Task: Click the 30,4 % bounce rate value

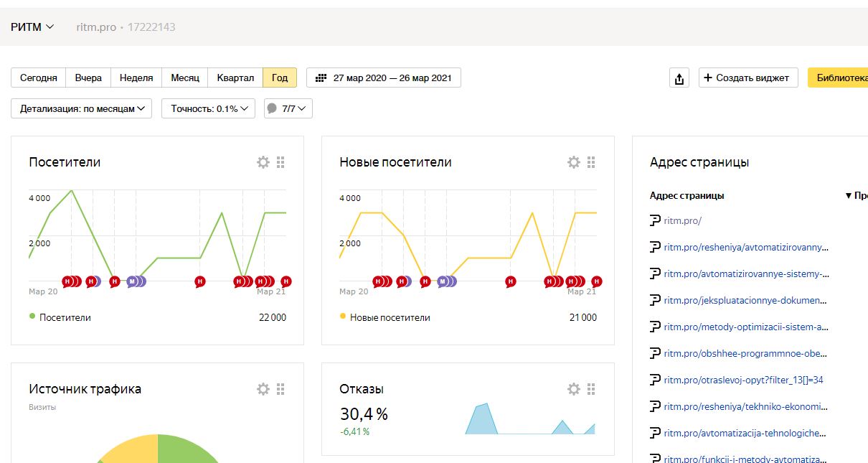Action: pos(364,414)
